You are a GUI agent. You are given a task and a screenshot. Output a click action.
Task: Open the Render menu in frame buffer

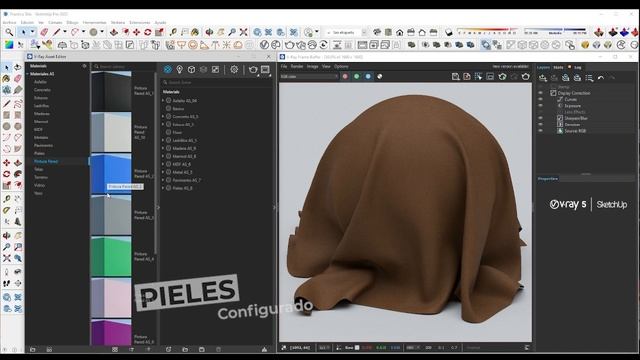point(297,66)
